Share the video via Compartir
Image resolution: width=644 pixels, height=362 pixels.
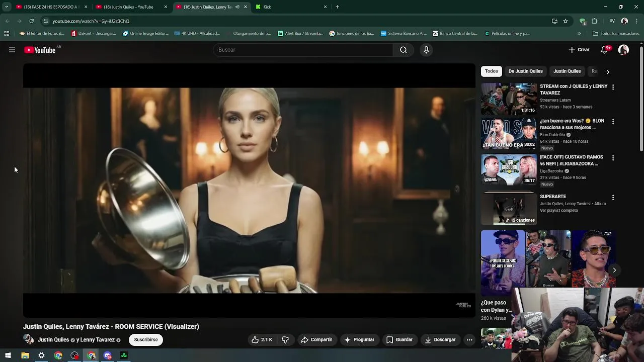point(316,340)
